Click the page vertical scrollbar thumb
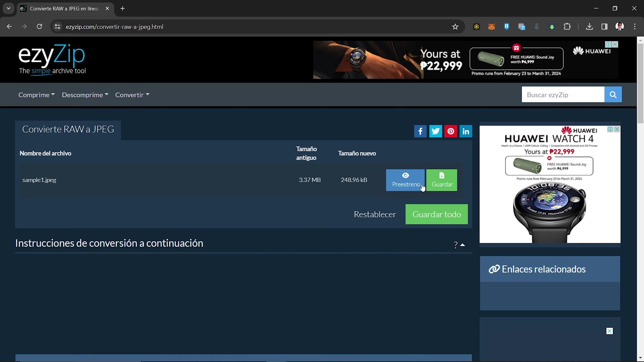The width and height of the screenshot is (644, 362). 640,83
